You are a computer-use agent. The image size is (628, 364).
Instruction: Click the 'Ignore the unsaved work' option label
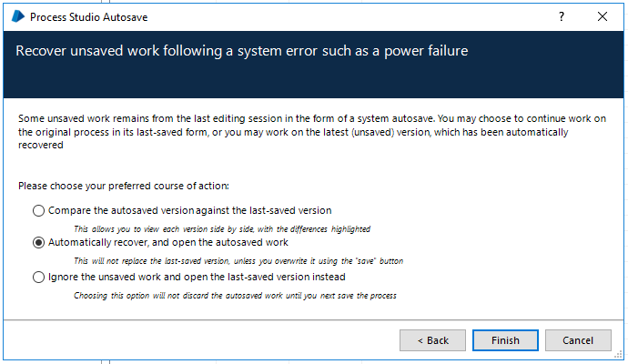click(197, 277)
